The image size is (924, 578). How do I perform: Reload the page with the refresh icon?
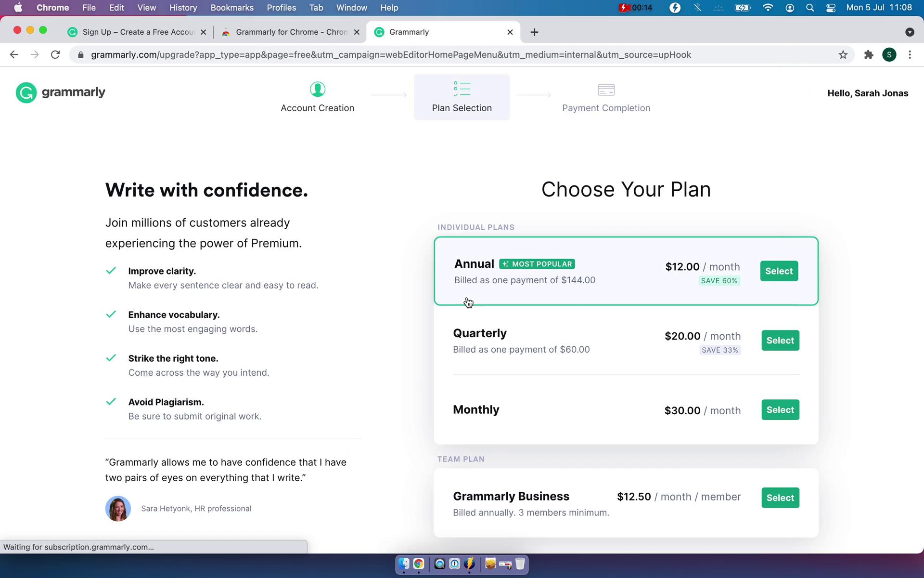[55, 55]
